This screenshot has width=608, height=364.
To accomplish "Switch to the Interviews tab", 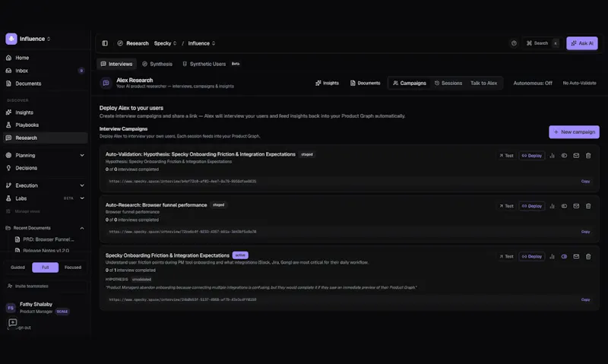I will 117,64.
